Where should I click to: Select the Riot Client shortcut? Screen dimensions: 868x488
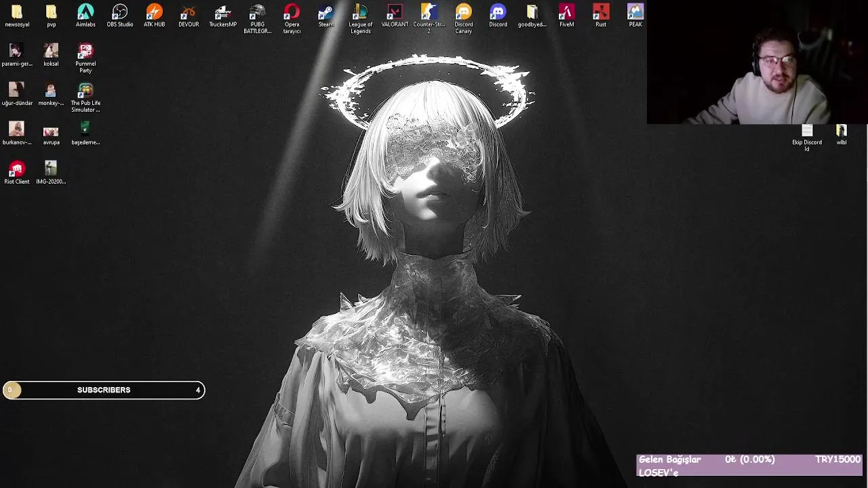tap(17, 172)
